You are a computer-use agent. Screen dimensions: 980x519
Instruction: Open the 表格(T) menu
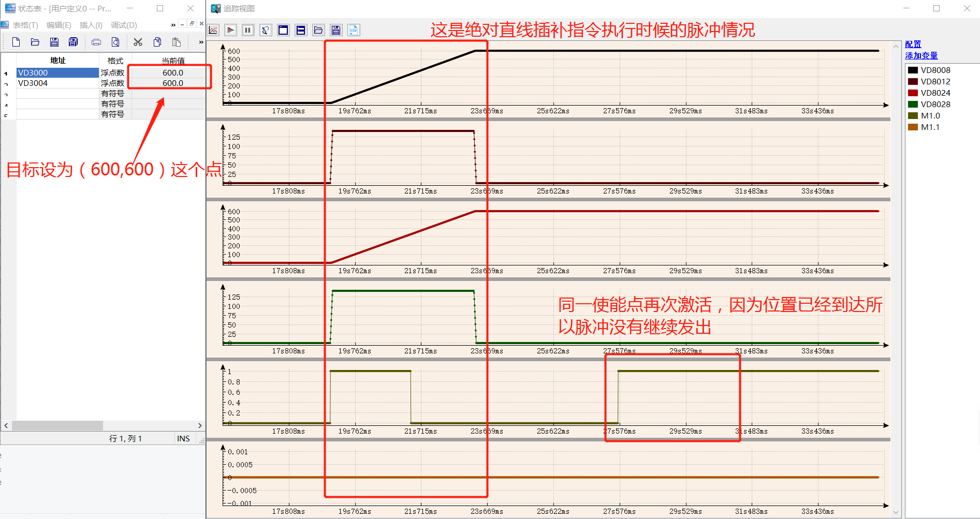(x=25, y=25)
